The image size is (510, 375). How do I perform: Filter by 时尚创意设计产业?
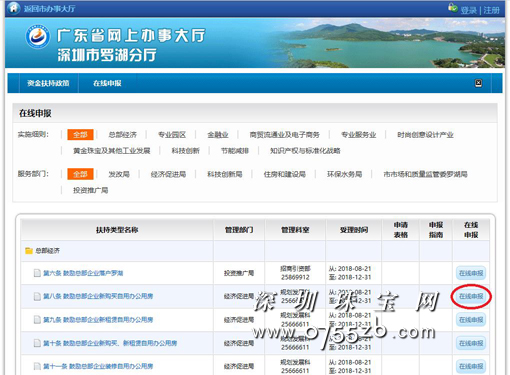(x=425, y=135)
